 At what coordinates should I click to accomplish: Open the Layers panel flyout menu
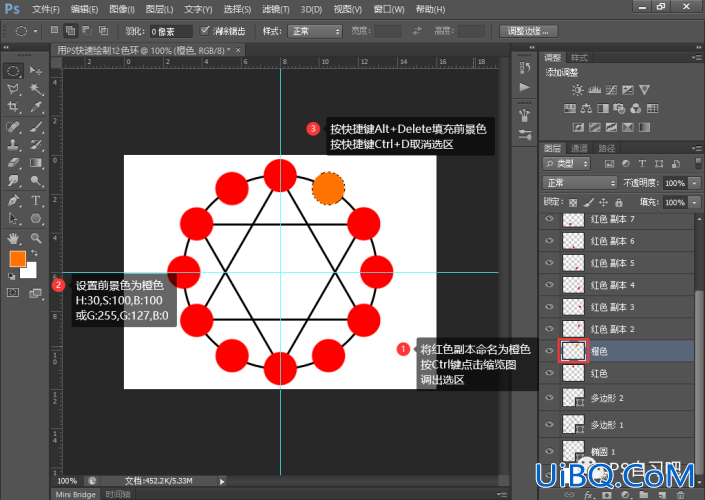pos(697,148)
